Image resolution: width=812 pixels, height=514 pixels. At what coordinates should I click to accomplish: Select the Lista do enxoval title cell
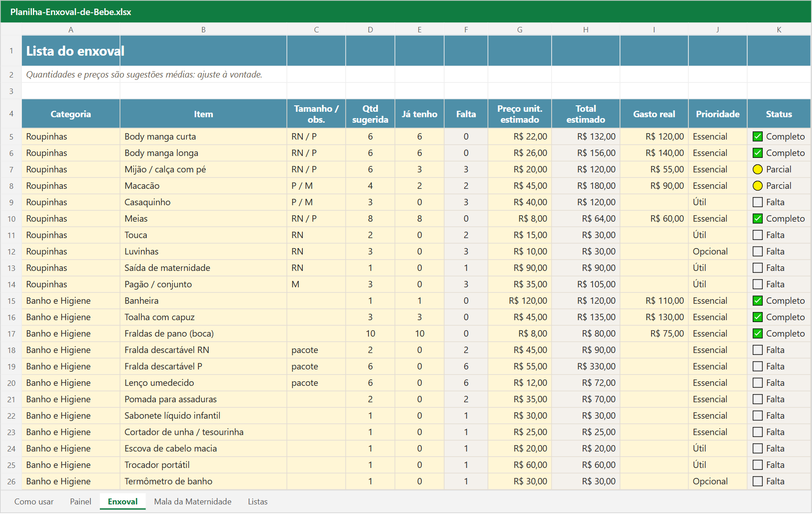pos(71,51)
